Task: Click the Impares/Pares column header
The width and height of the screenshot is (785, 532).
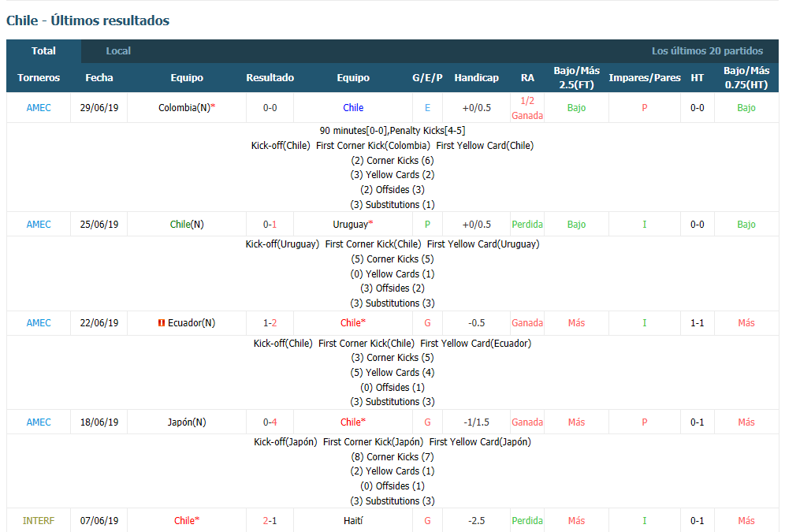Action: click(645, 77)
